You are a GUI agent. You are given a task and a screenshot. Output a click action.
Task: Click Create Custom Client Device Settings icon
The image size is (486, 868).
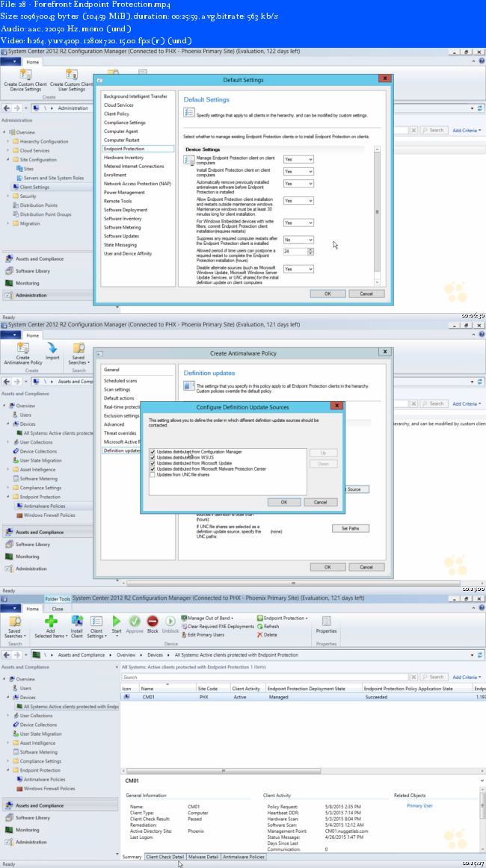click(x=25, y=74)
